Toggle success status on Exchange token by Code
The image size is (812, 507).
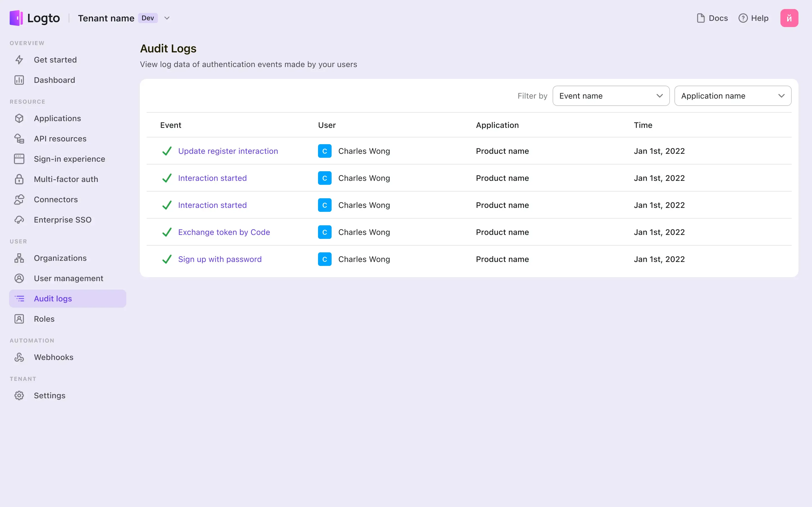[167, 232]
